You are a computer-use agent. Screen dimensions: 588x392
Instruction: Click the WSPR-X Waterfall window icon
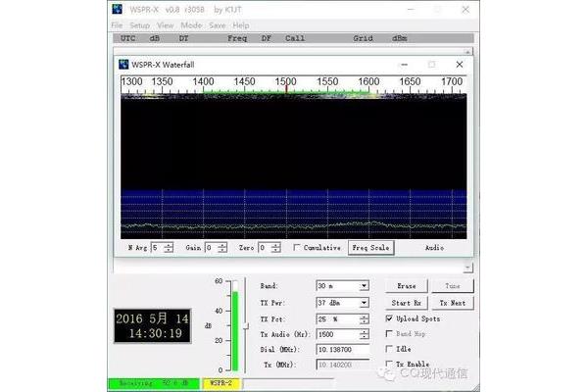point(123,64)
